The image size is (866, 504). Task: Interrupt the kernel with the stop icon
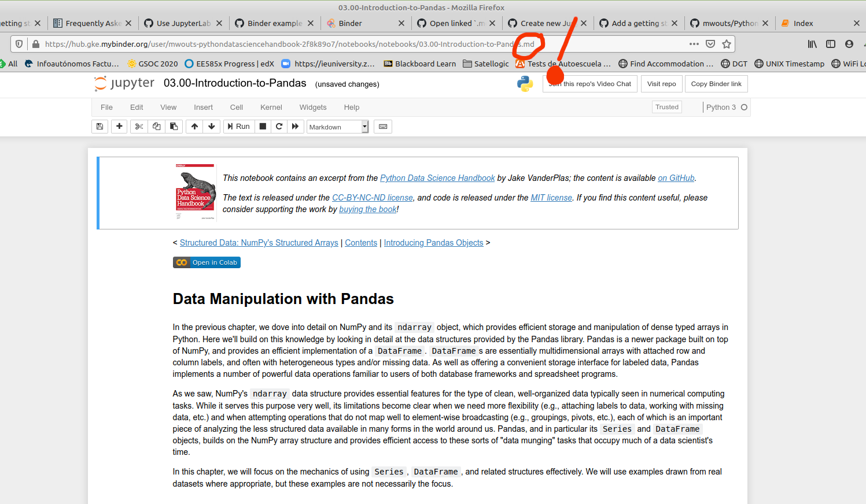(x=263, y=126)
